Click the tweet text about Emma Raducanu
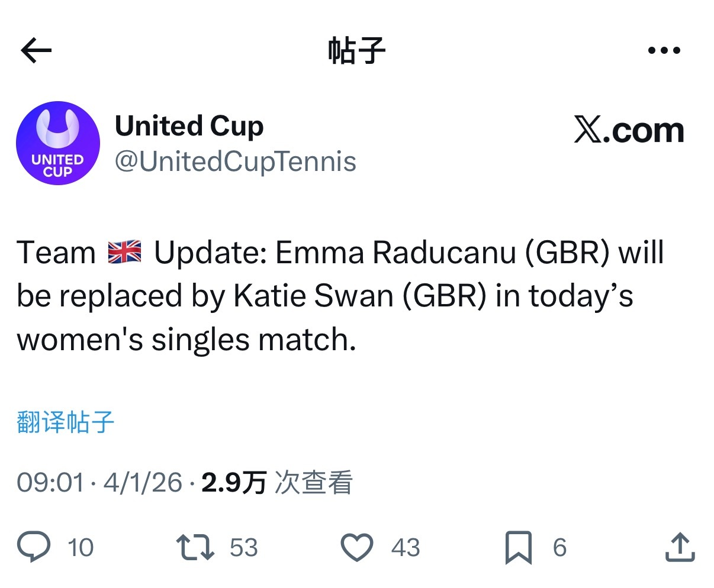The height and width of the screenshot is (588, 714). coord(332,296)
